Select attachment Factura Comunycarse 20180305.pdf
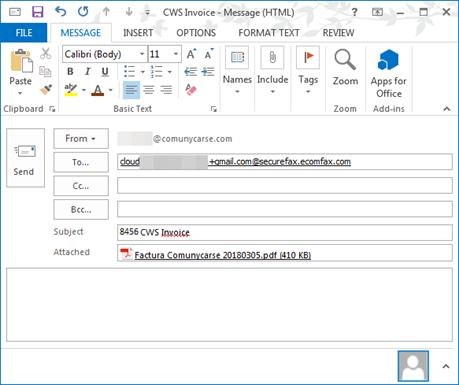The width and height of the screenshot is (459, 385). (216, 255)
